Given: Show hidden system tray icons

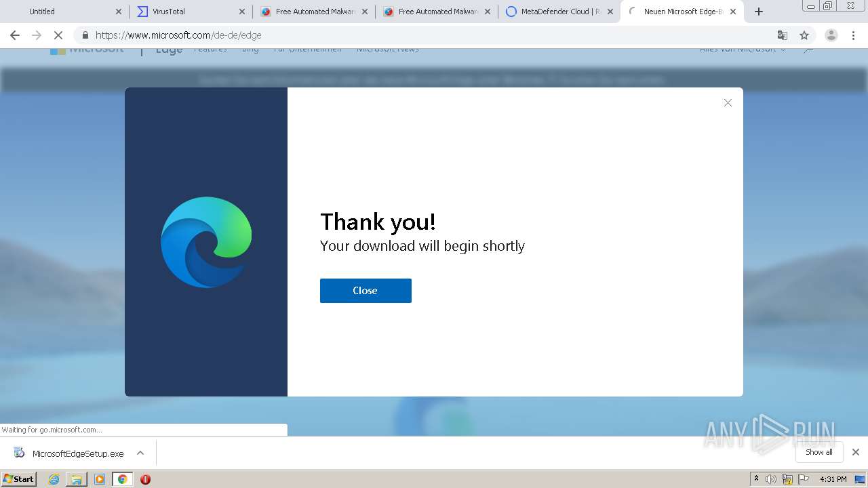Looking at the screenshot, I should click(756, 479).
